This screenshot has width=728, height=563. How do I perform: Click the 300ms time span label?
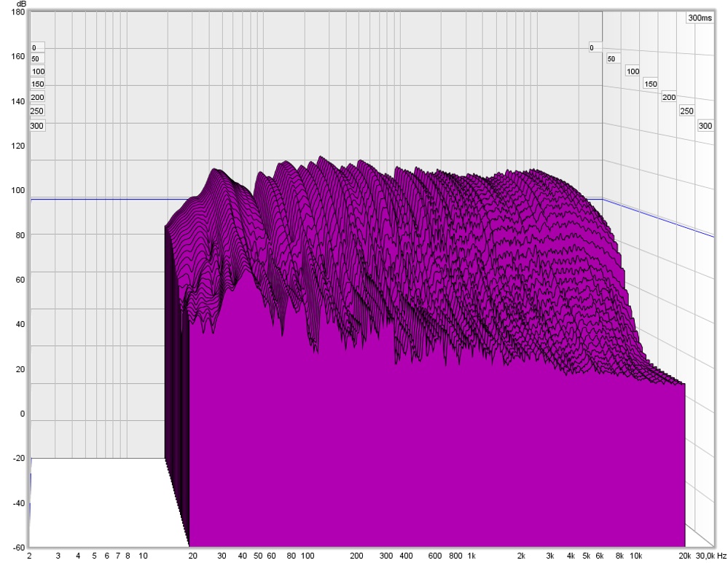click(700, 17)
